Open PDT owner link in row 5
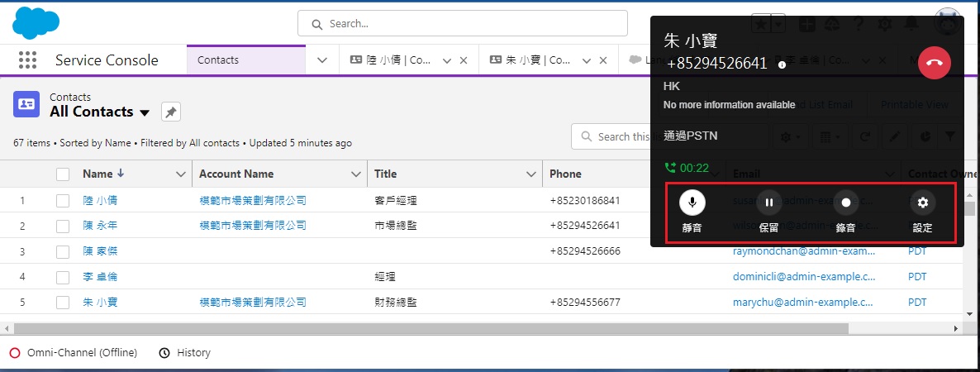The height and width of the screenshot is (372, 980). pos(917,303)
